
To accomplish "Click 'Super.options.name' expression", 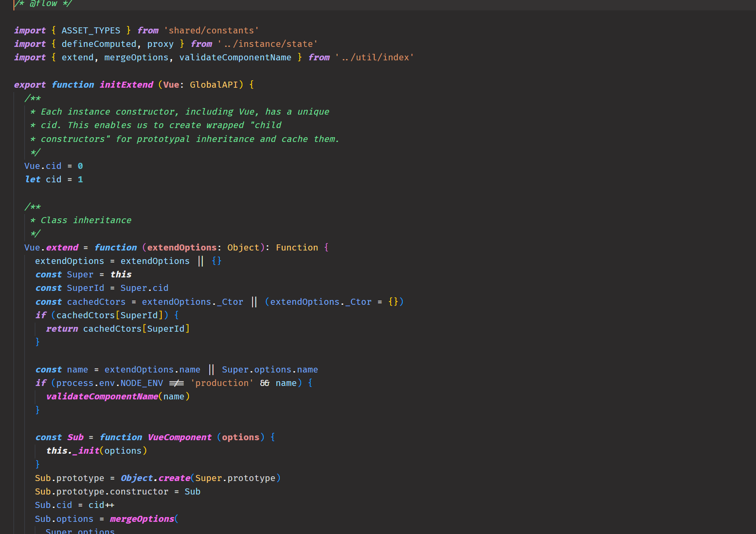I will 270,369.
